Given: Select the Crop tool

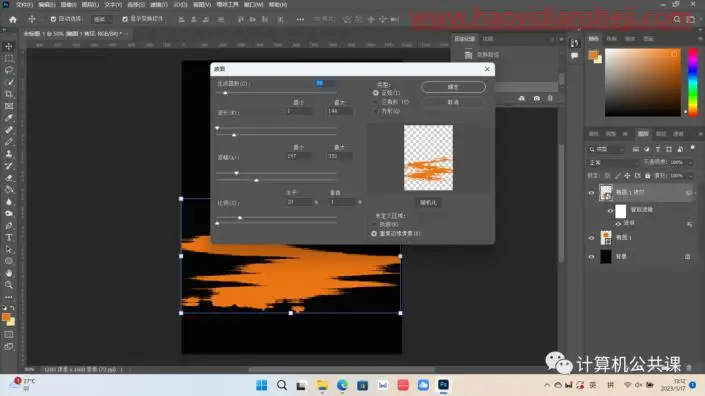Looking at the screenshot, I should (9, 94).
